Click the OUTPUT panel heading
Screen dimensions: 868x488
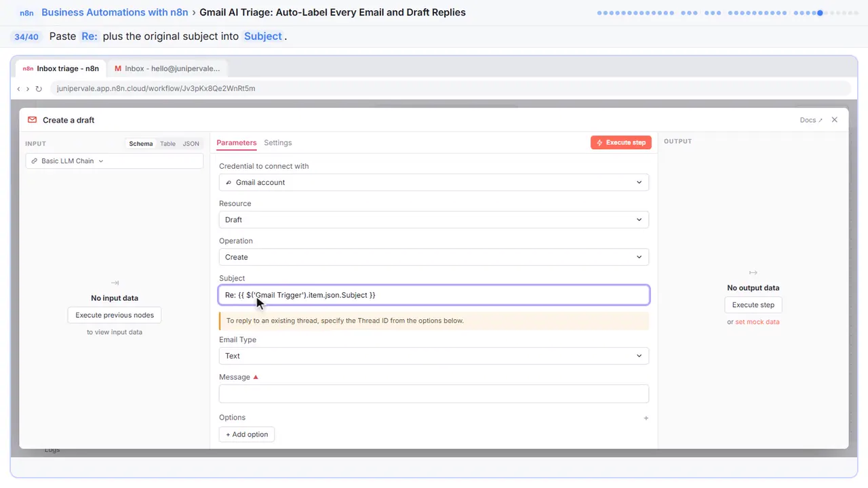(678, 141)
